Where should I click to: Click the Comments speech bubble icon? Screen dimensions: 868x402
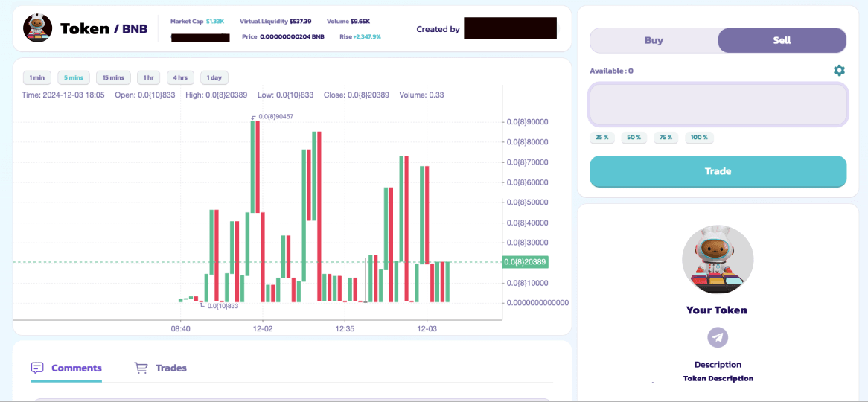click(x=38, y=368)
